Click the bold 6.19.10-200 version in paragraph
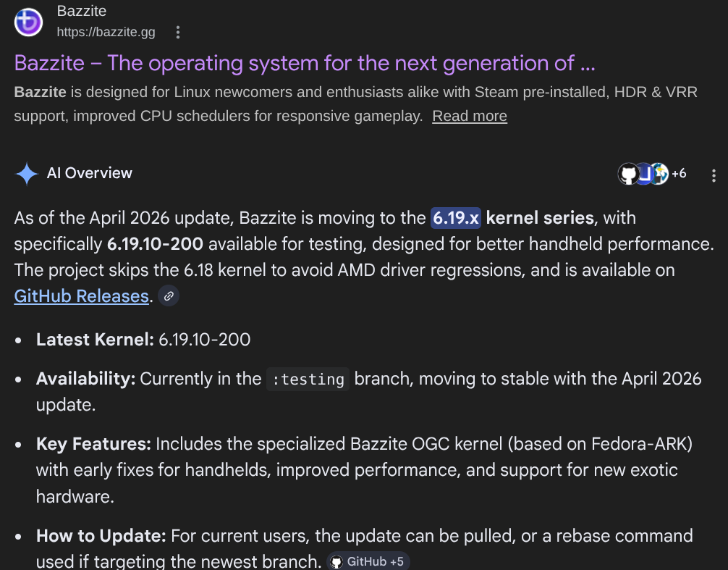Screen dimensions: 728x570 tap(155, 244)
